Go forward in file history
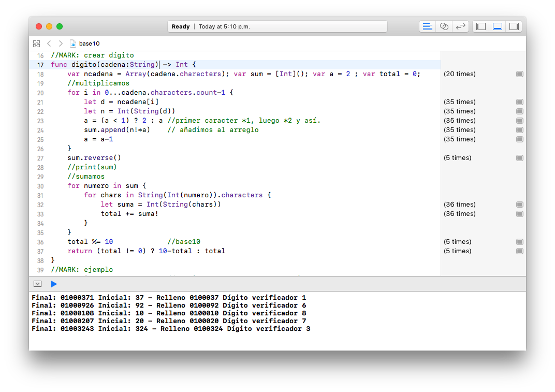Image resolution: width=555 pixels, height=392 pixels. coord(61,43)
